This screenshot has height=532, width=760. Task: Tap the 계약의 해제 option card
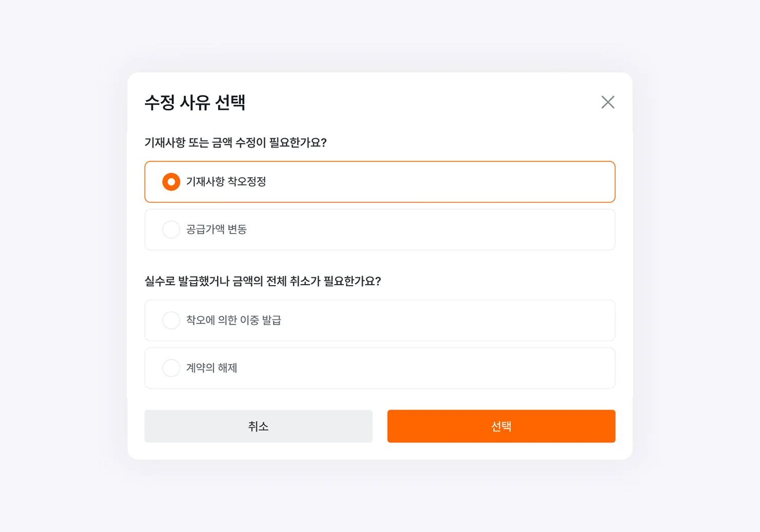tap(379, 368)
